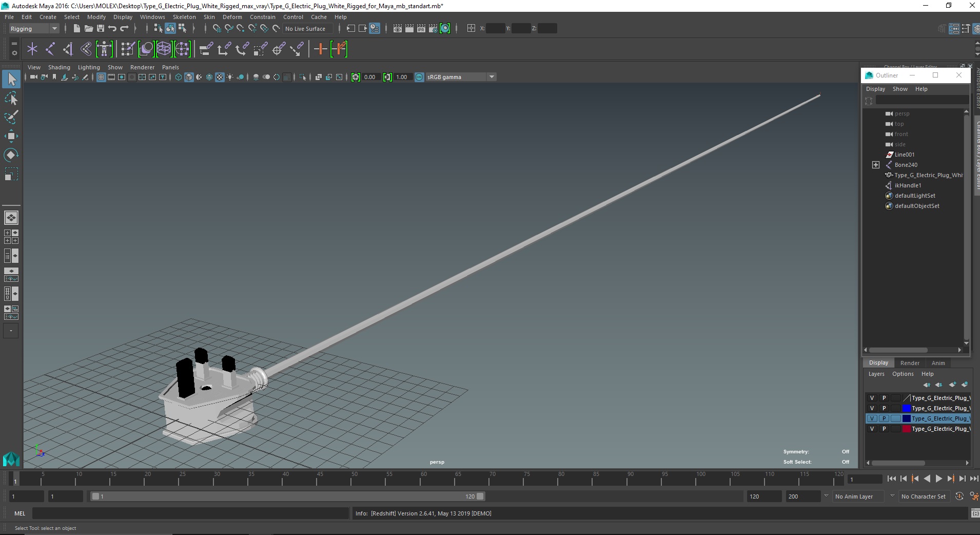Switch to the Render layer tab
Viewport: 980px width, 535px height.
click(910, 363)
